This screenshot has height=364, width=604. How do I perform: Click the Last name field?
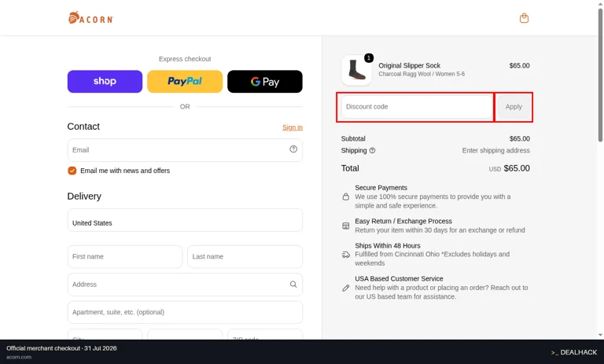click(x=245, y=256)
